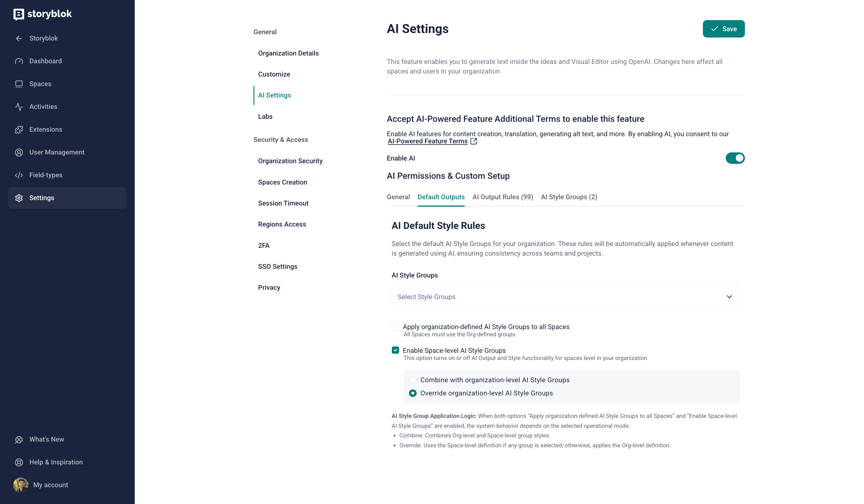Check Apply organization-defined AI Style Groups checkbox
864x504 pixels.
pos(395,326)
